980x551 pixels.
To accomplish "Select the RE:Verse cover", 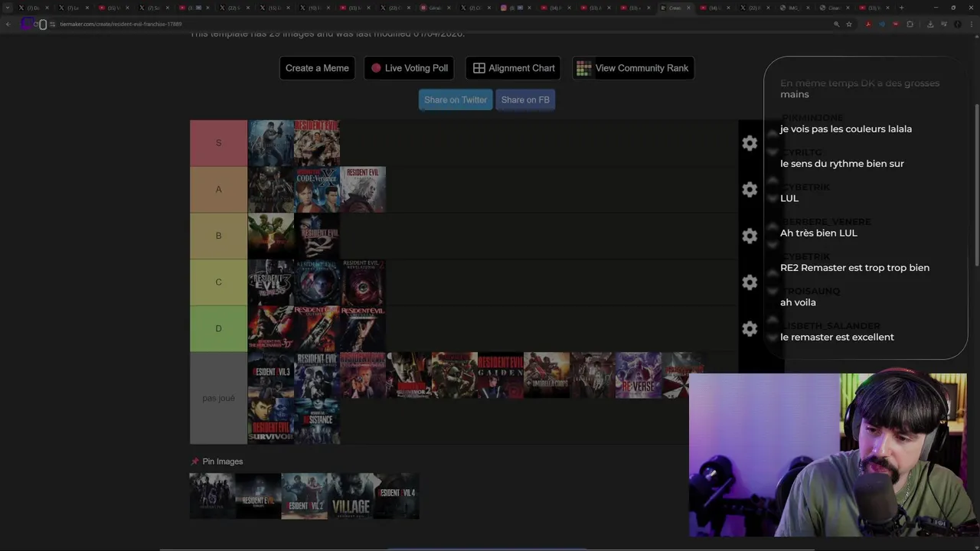I will tap(639, 375).
